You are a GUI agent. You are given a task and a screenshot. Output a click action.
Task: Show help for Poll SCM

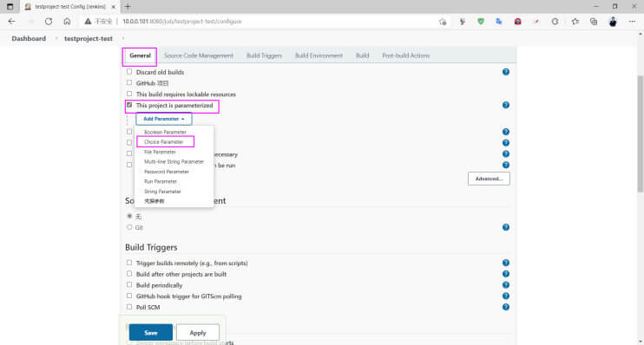pyautogui.click(x=506, y=307)
